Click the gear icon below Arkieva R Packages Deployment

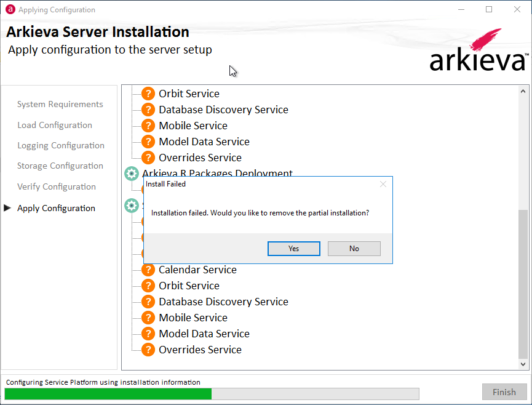point(132,206)
